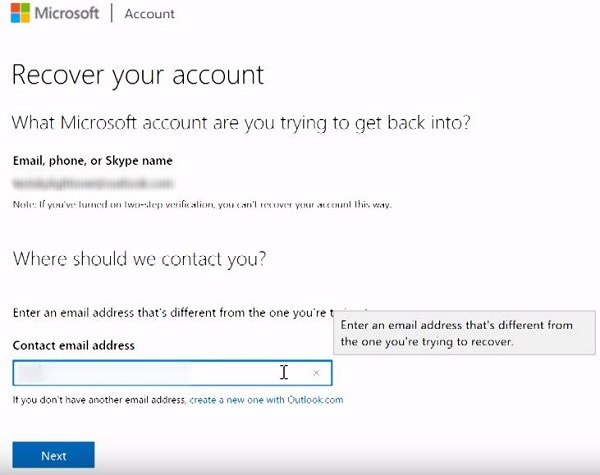
Task: Click the Microsoft four-color logo
Action: (20, 13)
